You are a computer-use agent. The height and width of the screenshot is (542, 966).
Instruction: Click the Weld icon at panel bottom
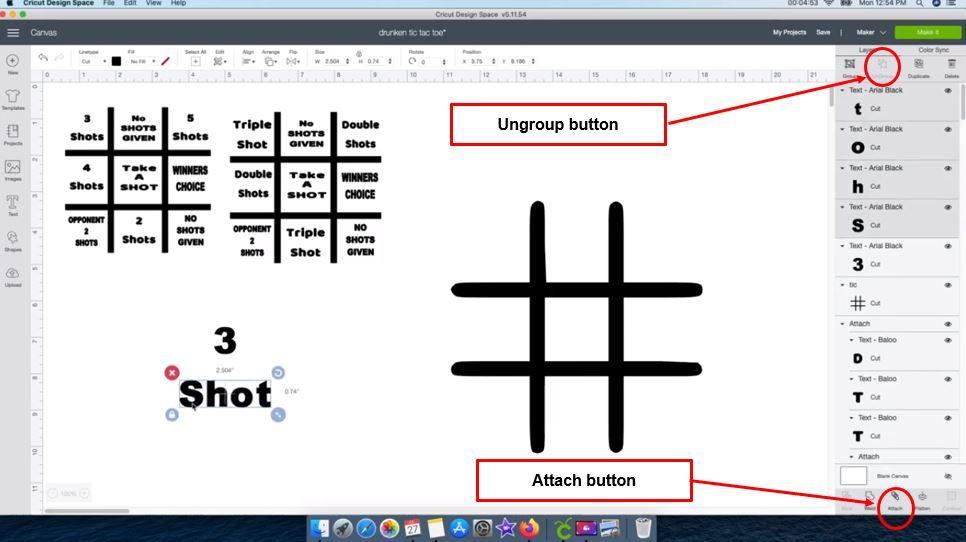pos(869,496)
